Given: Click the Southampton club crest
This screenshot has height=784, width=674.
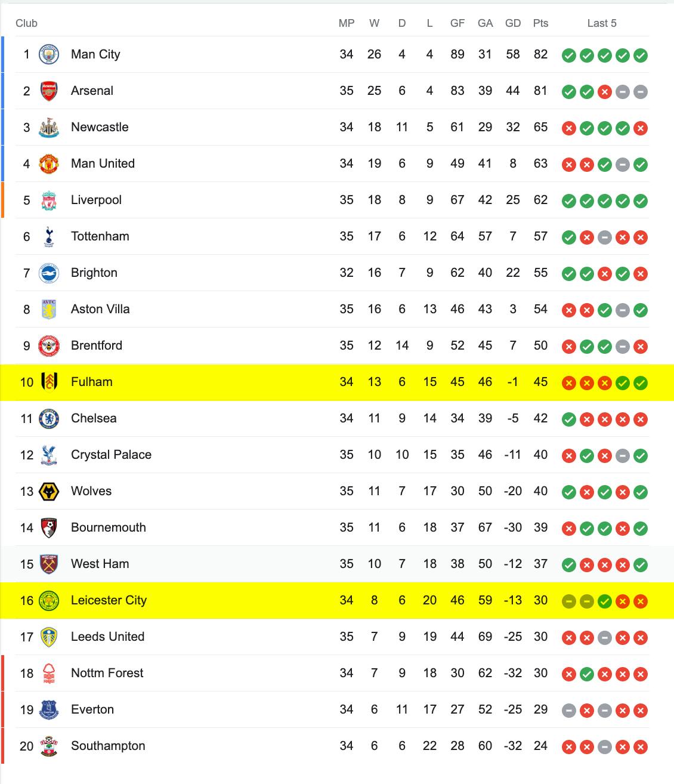Looking at the screenshot, I should click(x=49, y=746).
